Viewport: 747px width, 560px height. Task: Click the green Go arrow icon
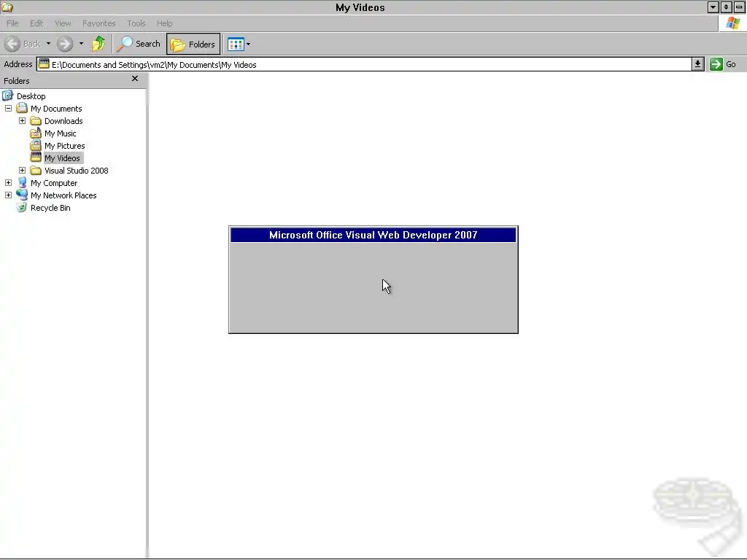point(716,64)
